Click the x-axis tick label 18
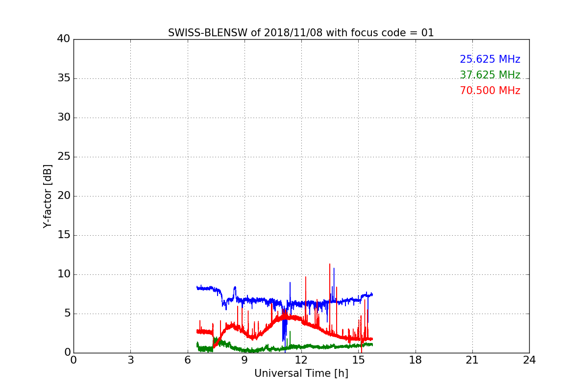 [416, 360]
